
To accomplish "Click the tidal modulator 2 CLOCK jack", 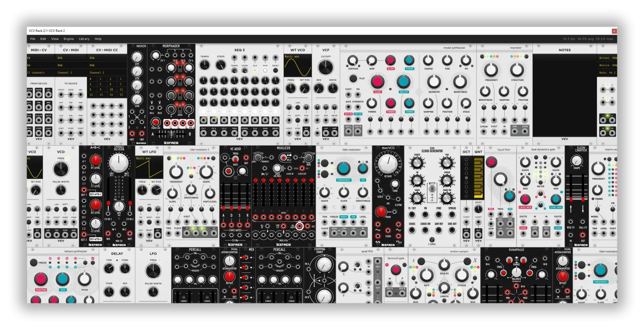I will point(178,233).
